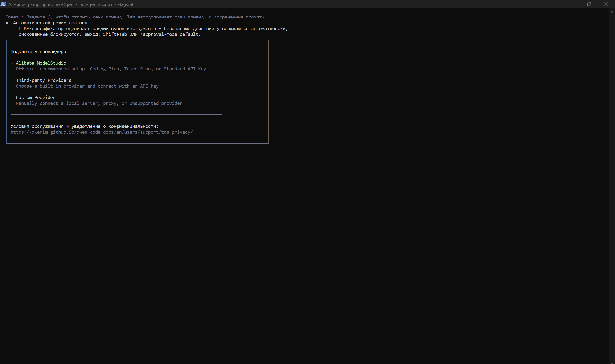Viewport: 615px width, 364px height.
Task: Click the selection arrow beside Alibaba ModelStudio
Action: [x=12, y=63]
